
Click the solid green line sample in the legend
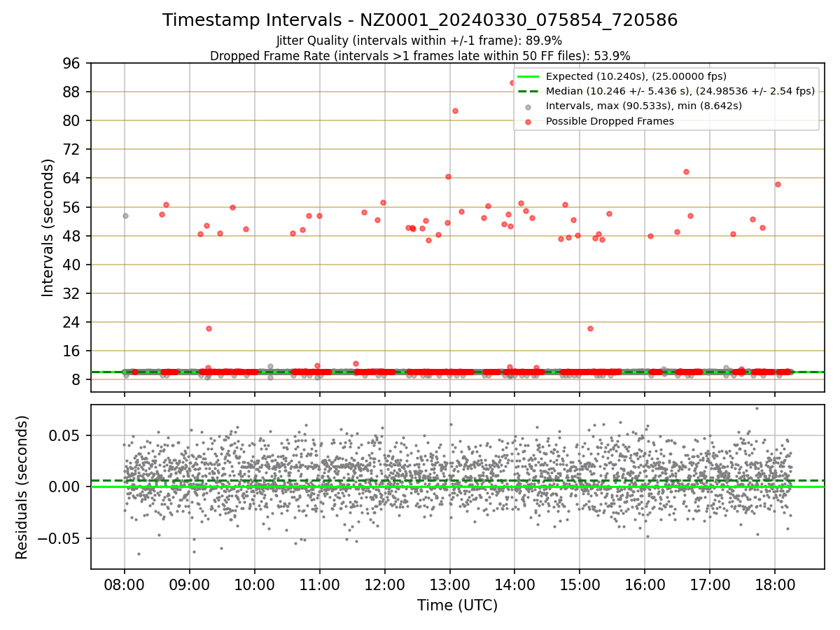(528, 76)
